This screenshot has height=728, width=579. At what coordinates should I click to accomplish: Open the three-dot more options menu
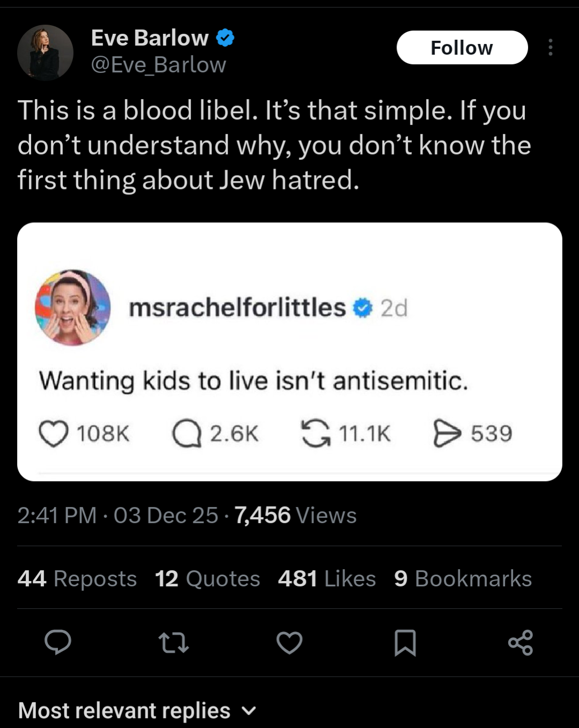pos(550,48)
